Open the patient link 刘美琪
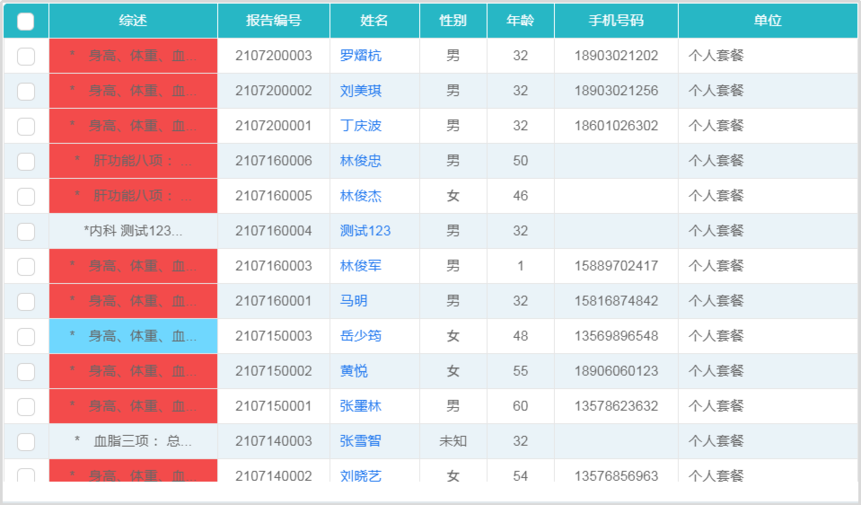This screenshot has width=861, height=505. 360,91
